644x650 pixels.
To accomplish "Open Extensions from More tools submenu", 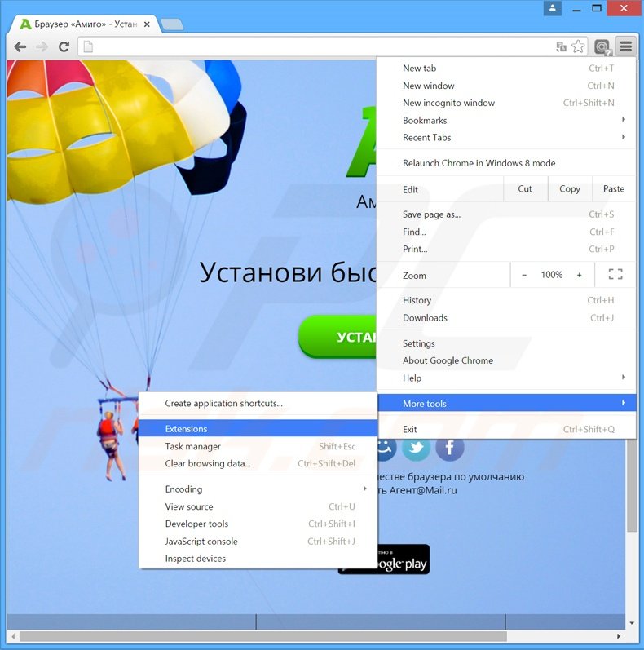I will click(258, 429).
